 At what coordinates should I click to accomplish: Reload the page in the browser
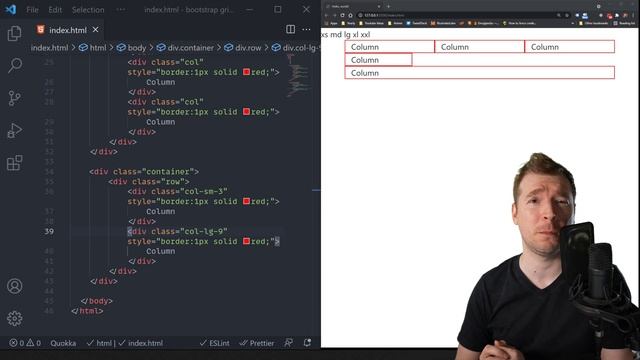(342, 15)
